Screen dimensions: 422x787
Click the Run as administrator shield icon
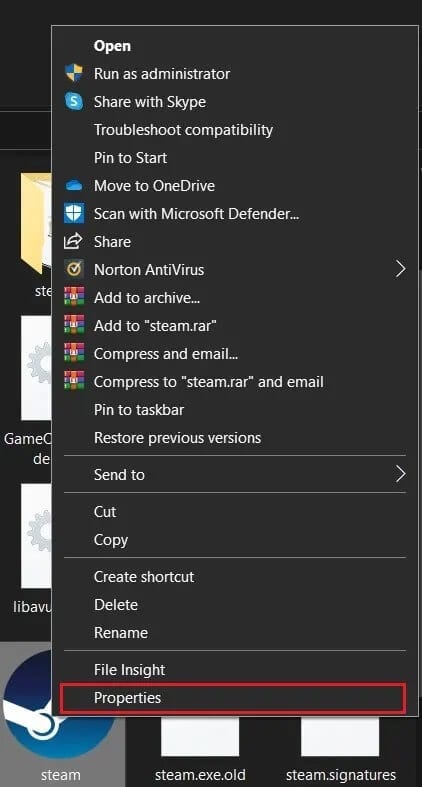(x=74, y=73)
